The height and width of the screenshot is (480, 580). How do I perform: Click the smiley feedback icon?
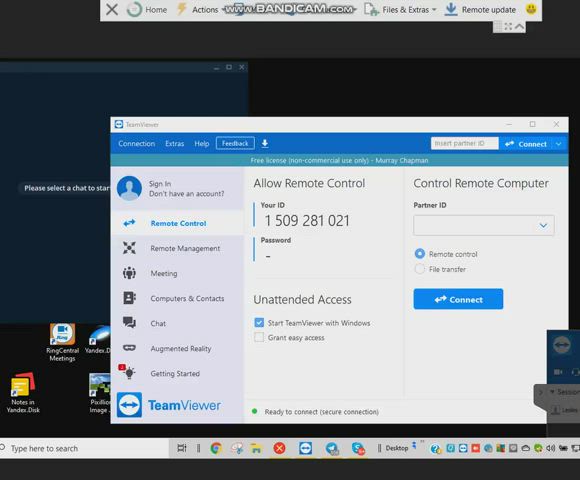[531, 9]
